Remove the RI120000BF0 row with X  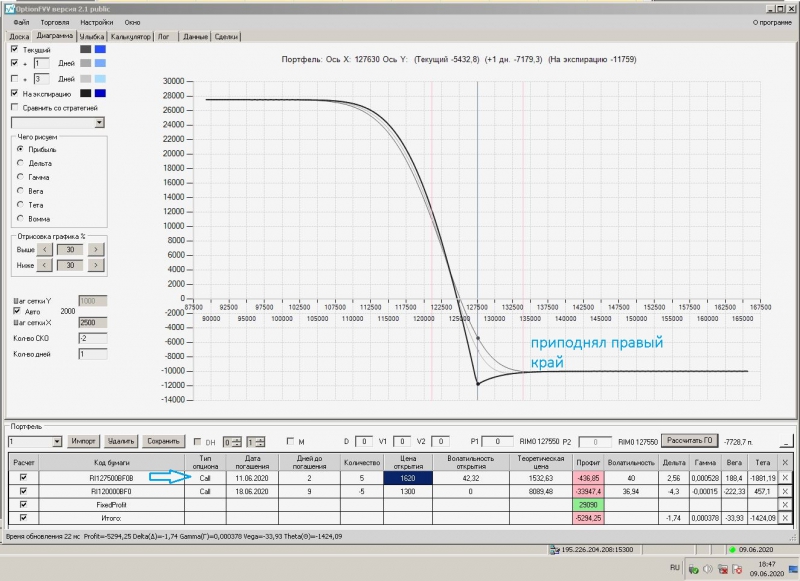pos(785,491)
